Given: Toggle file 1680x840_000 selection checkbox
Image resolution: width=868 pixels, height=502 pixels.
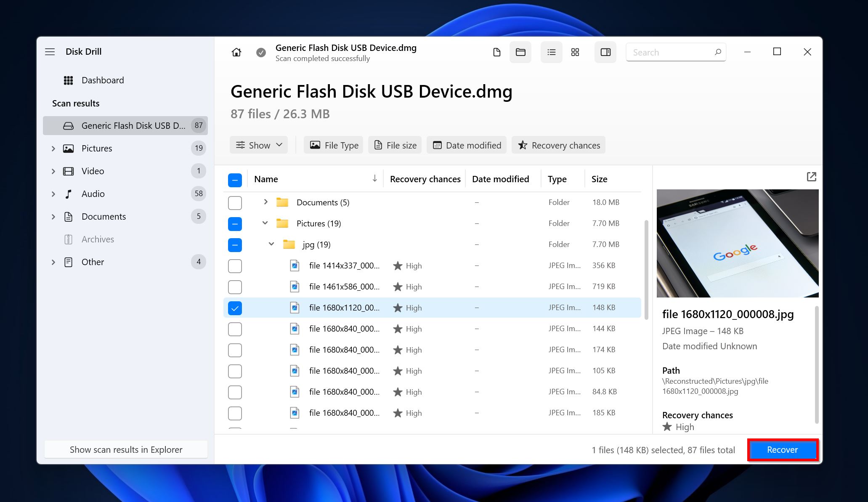Looking at the screenshot, I should tap(235, 329).
